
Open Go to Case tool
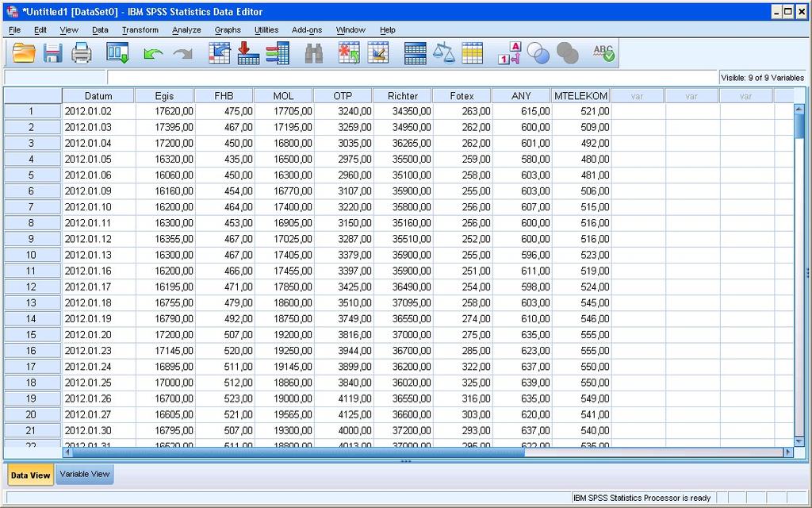click(x=220, y=53)
